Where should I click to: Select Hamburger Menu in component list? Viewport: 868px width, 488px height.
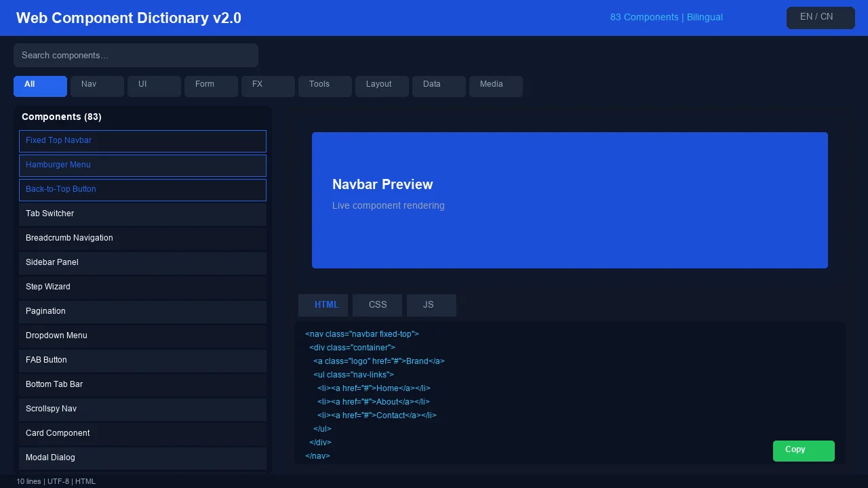pyautogui.click(x=142, y=165)
